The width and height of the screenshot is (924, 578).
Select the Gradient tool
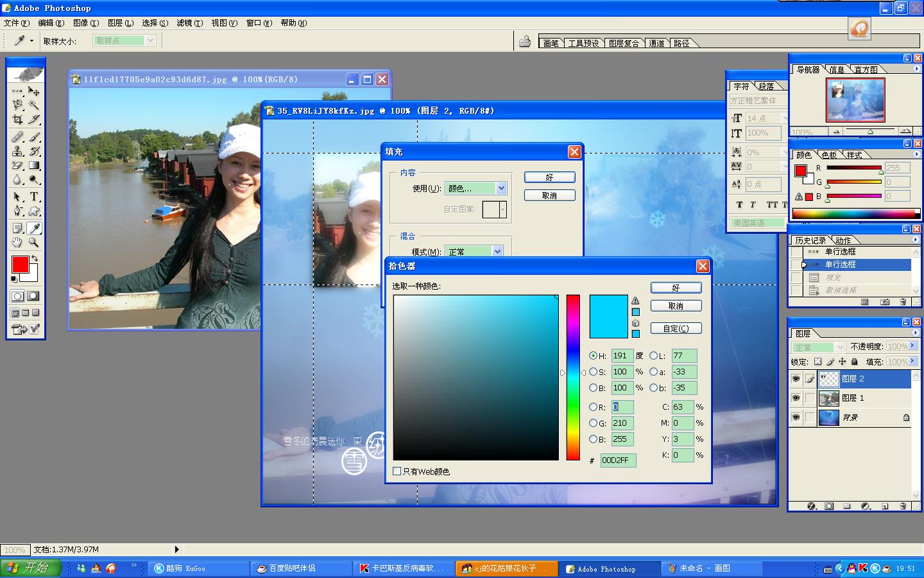pos(34,165)
